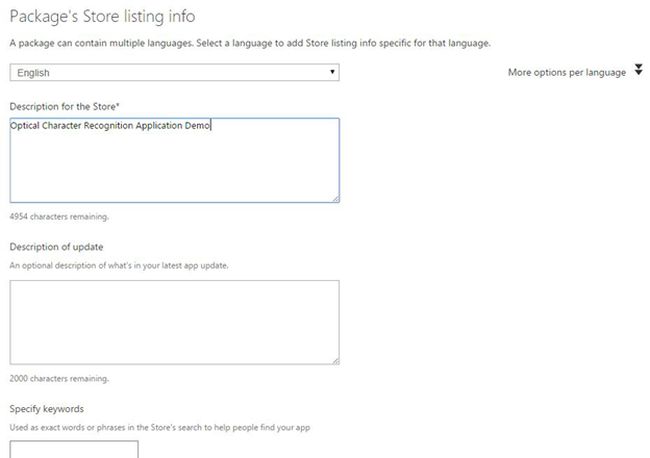
Task: Click the Specify keywords input box
Action: pyautogui.click(x=74, y=449)
